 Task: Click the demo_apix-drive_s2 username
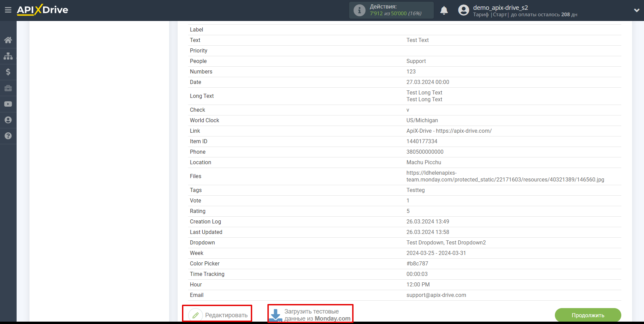500,7
